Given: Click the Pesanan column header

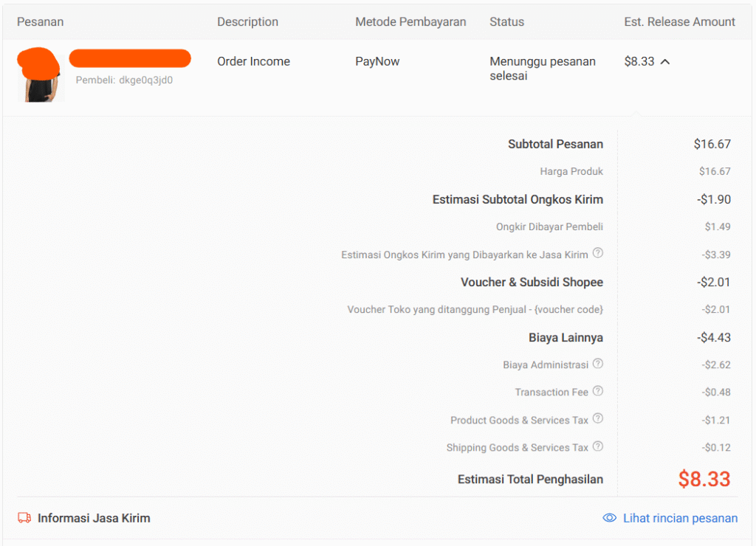Looking at the screenshot, I should tap(41, 22).
